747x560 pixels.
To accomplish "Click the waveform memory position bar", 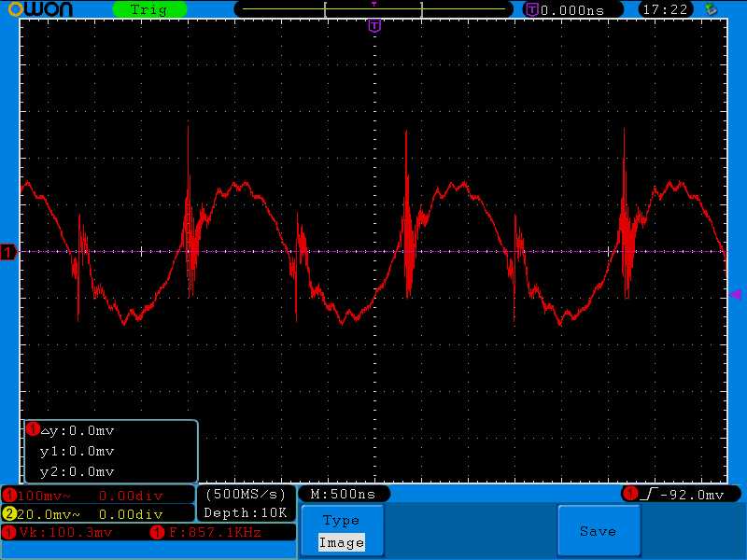I will pyautogui.click(x=373, y=9).
